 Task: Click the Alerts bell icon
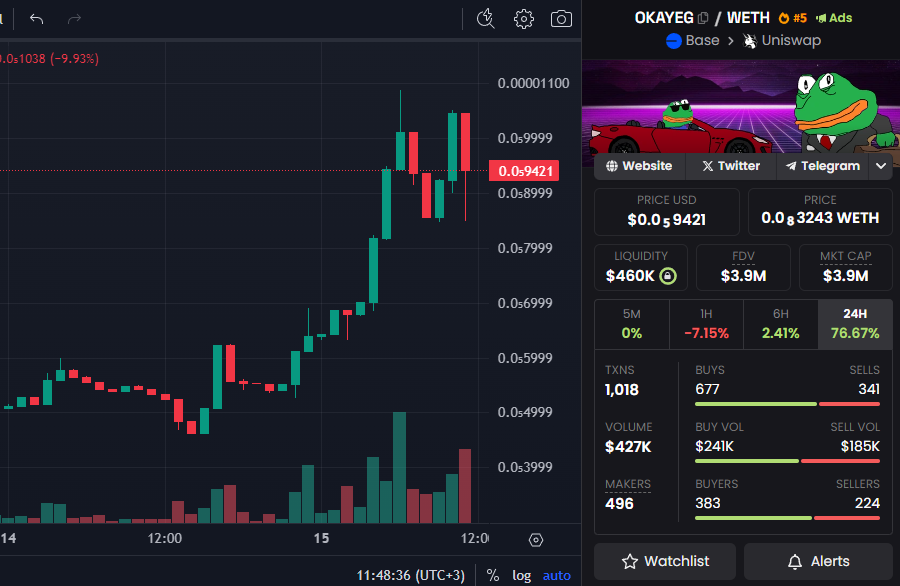tap(795, 561)
